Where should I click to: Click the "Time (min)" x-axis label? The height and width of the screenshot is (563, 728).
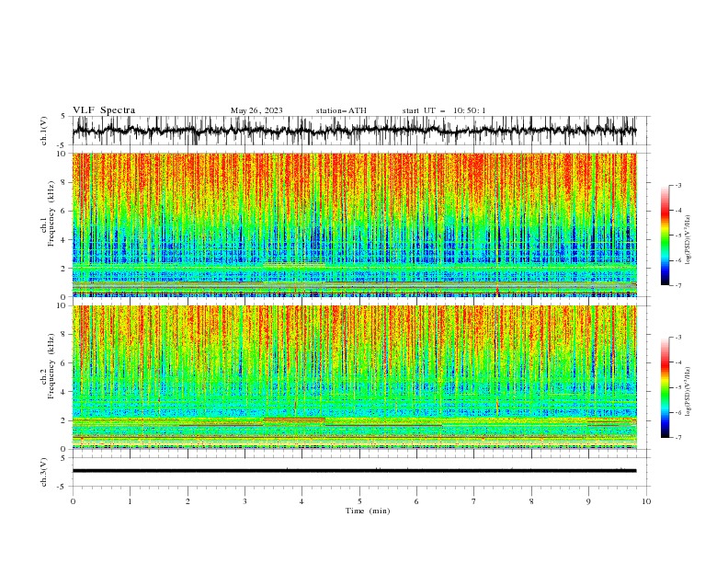[368, 511]
